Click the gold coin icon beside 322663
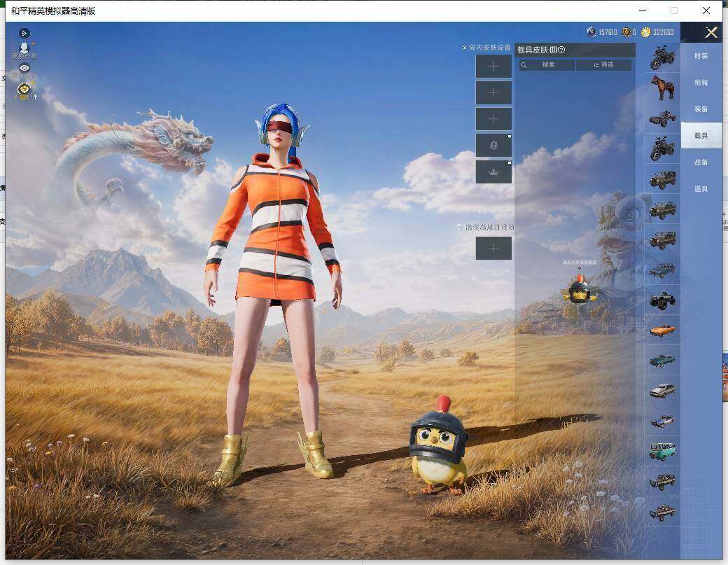This screenshot has width=728, height=565. (645, 32)
